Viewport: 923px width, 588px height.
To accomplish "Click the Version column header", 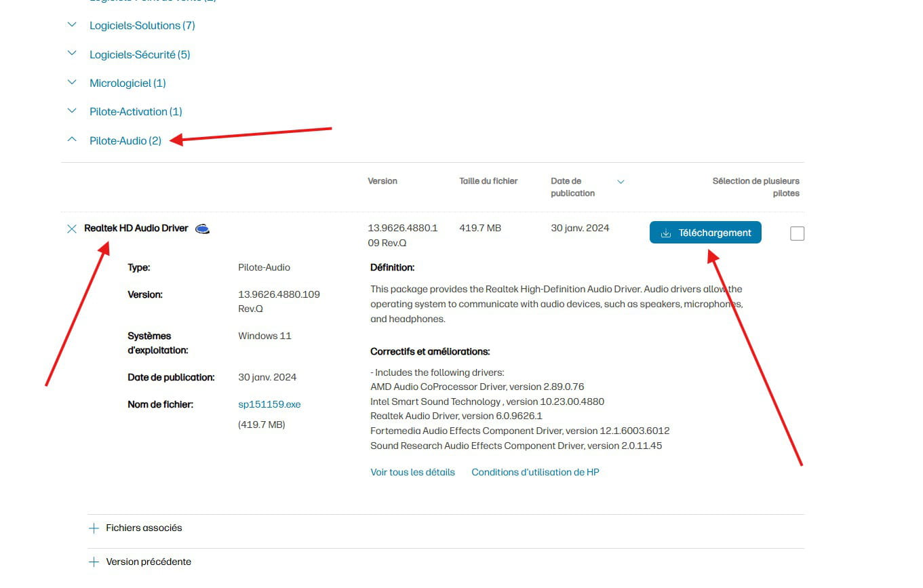I will click(x=382, y=181).
